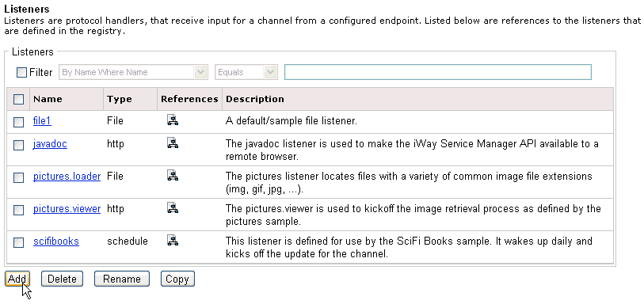
Task: Open the Equals operator dropdown
Action: coord(246,72)
